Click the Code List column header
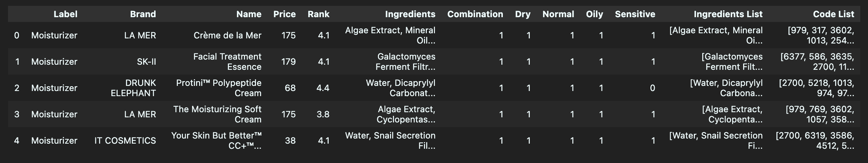Screen dimensions: 868x163 (833, 14)
